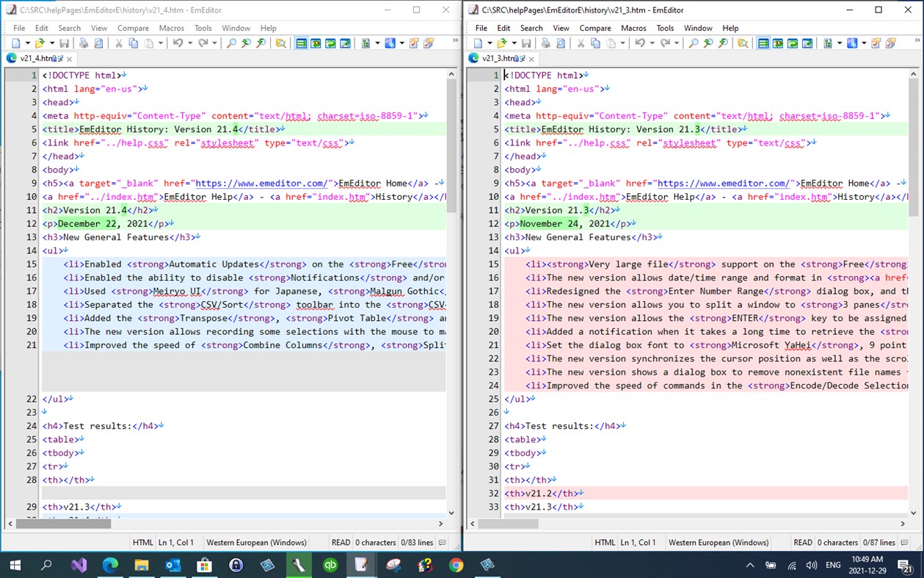Click the Cut icon in the left toolbar
This screenshot has width=924, height=578.
[x=117, y=43]
